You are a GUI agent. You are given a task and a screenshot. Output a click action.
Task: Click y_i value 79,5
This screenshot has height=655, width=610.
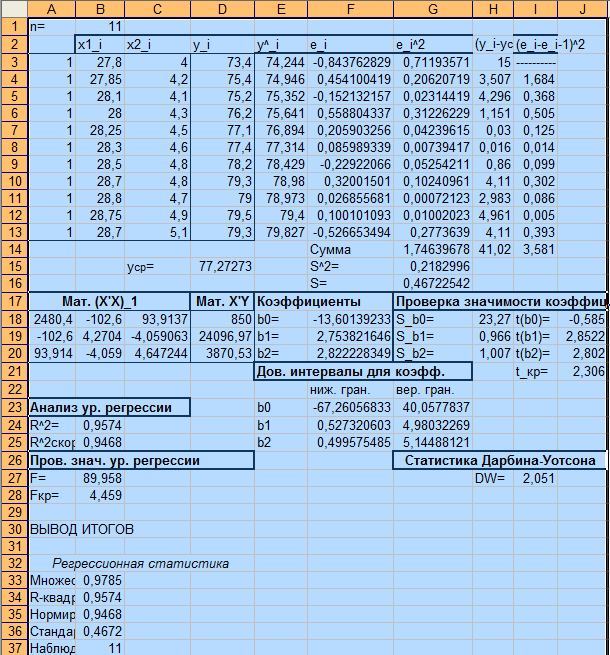[222, 215]
